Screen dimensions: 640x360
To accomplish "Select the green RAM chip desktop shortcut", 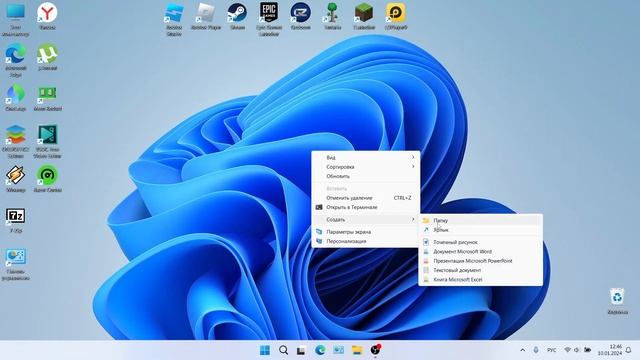I will tap(47, 98).
